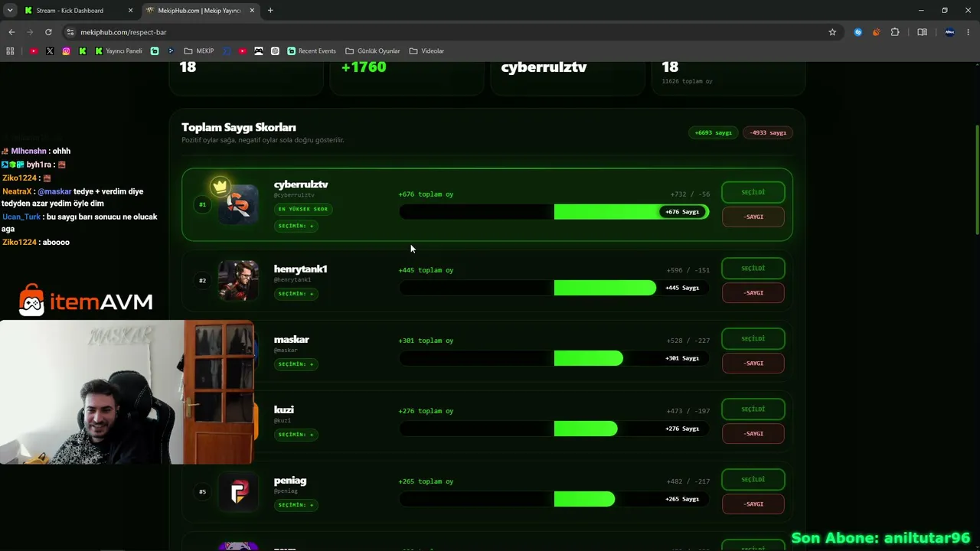Open the Extensions puzzle menu
The image size is (980, 551).
click(895, 32)
